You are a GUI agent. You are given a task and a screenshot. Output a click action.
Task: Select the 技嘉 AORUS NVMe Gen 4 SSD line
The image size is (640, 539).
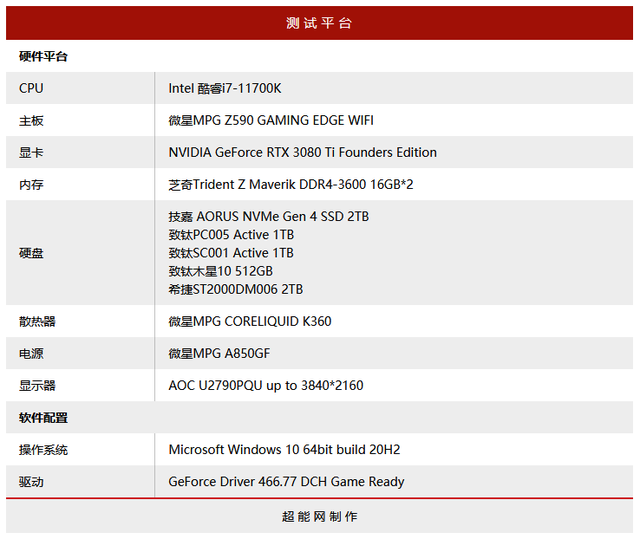point(268,217)
